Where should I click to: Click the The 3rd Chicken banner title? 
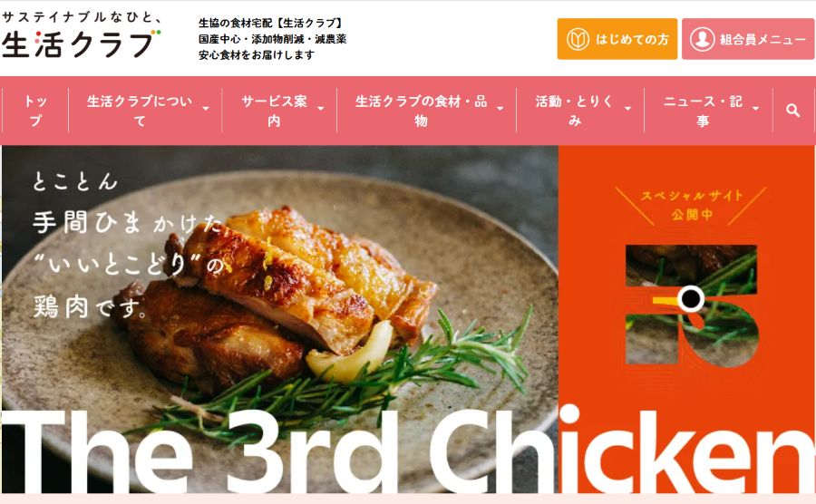(408, 451)
